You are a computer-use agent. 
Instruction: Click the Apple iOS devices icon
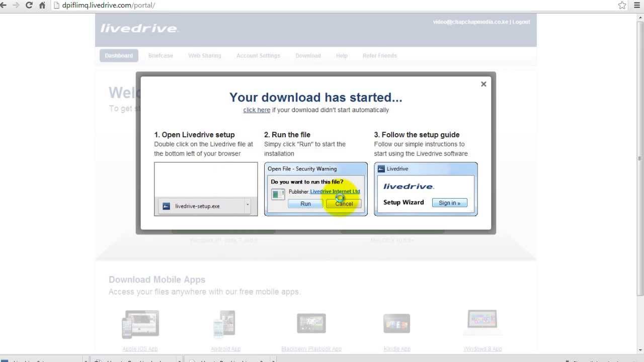click(140, 324)
